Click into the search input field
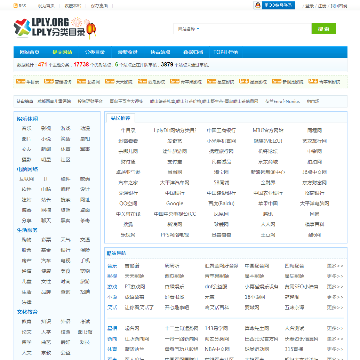The height and width of the screenshot is (360, 360). 255,29
